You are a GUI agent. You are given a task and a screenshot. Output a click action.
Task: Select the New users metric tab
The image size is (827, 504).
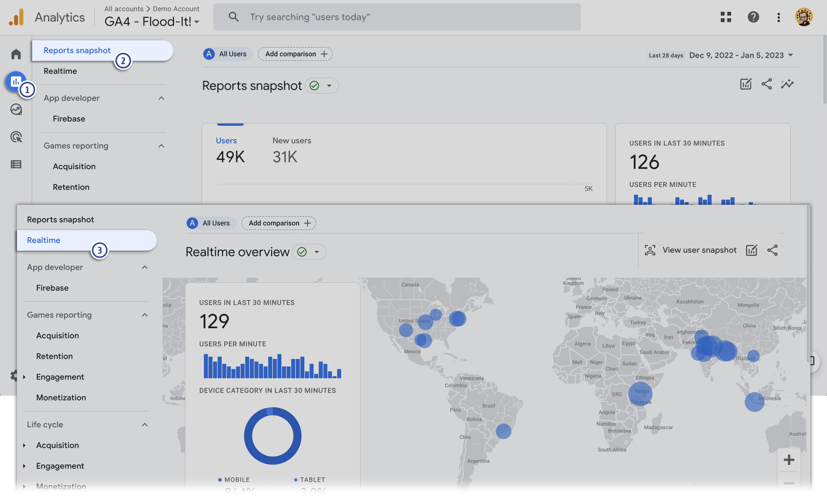pos(292,150)
